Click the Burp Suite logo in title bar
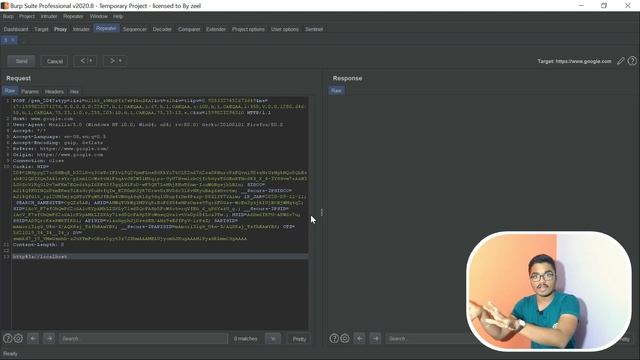The height and width of the screenshot is (360, 640). 4,6
